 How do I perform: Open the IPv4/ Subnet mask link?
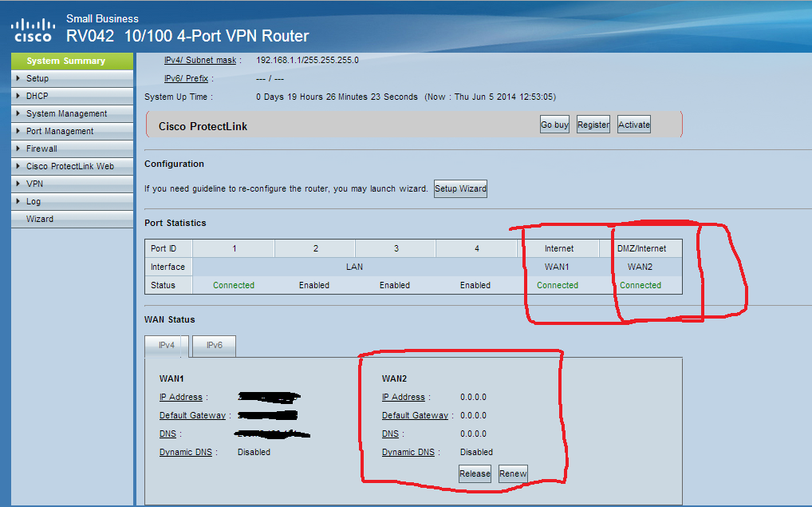[200, 60]
